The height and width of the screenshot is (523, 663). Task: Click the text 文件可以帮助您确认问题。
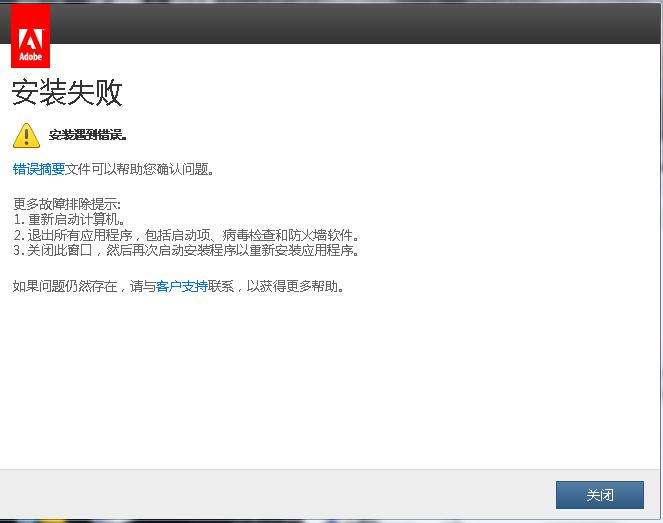(140, 169)
